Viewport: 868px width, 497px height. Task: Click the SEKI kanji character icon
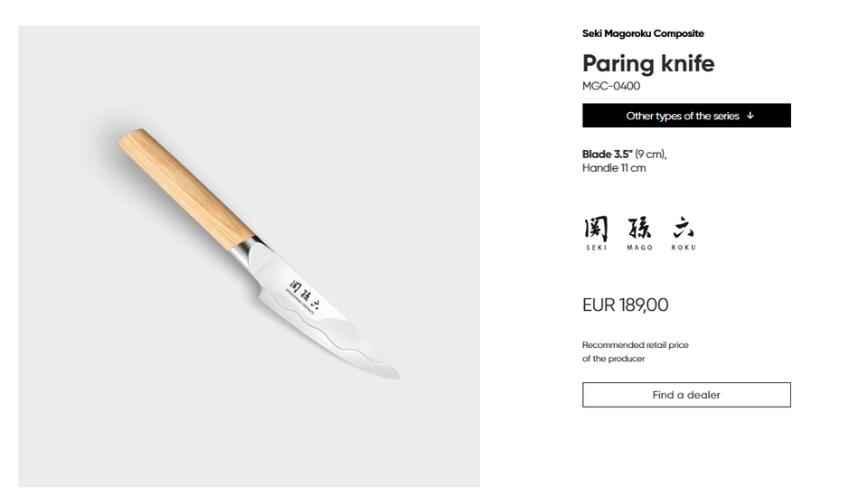tap(596, 227)
